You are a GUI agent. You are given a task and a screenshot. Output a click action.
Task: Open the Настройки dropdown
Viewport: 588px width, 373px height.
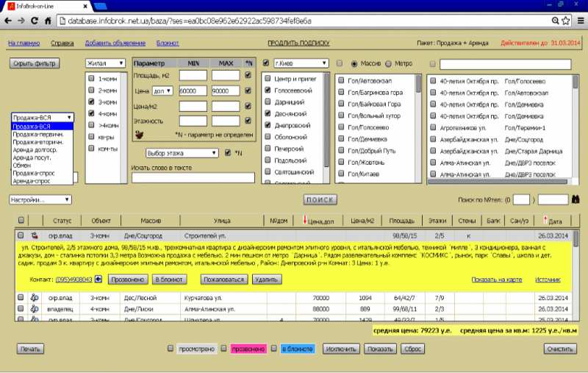(x=40, y=199)
